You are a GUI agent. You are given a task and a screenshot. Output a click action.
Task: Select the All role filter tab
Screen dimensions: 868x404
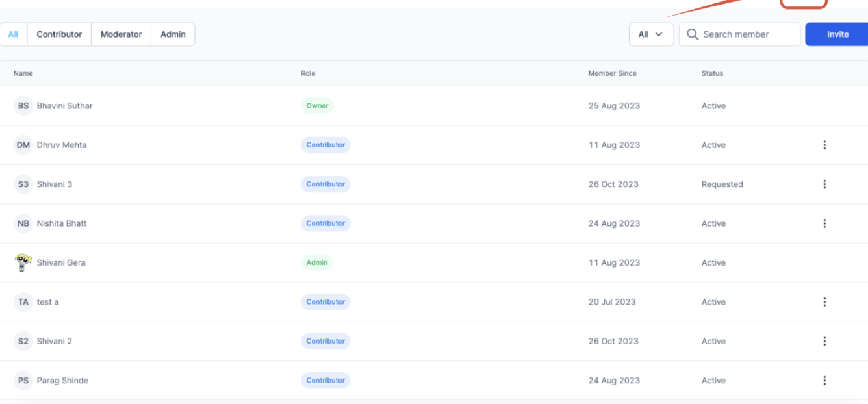click(x=13, y=34)
